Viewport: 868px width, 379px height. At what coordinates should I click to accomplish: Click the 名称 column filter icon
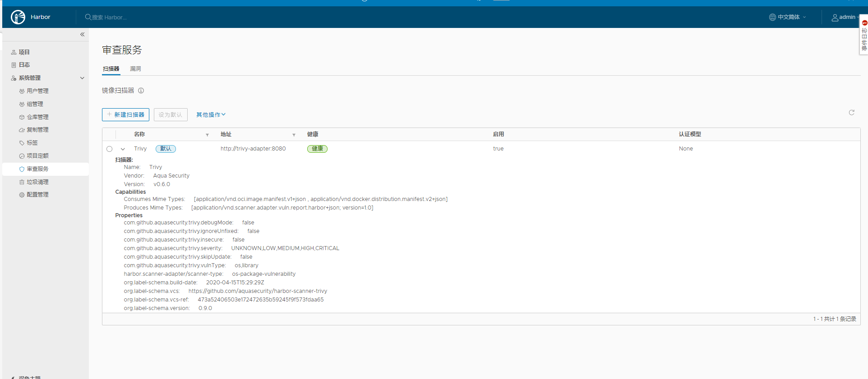207,135
